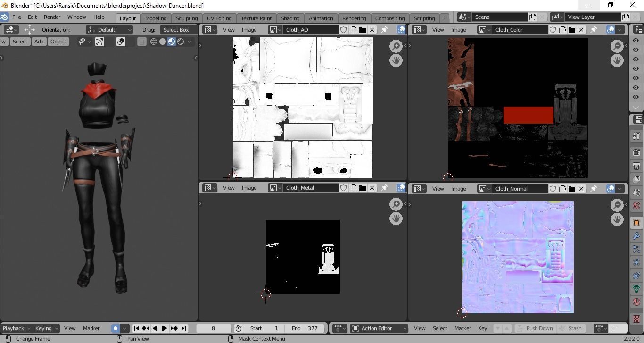Click zoom magnifier in Cloth_AO editor

[x=396, y=46]
